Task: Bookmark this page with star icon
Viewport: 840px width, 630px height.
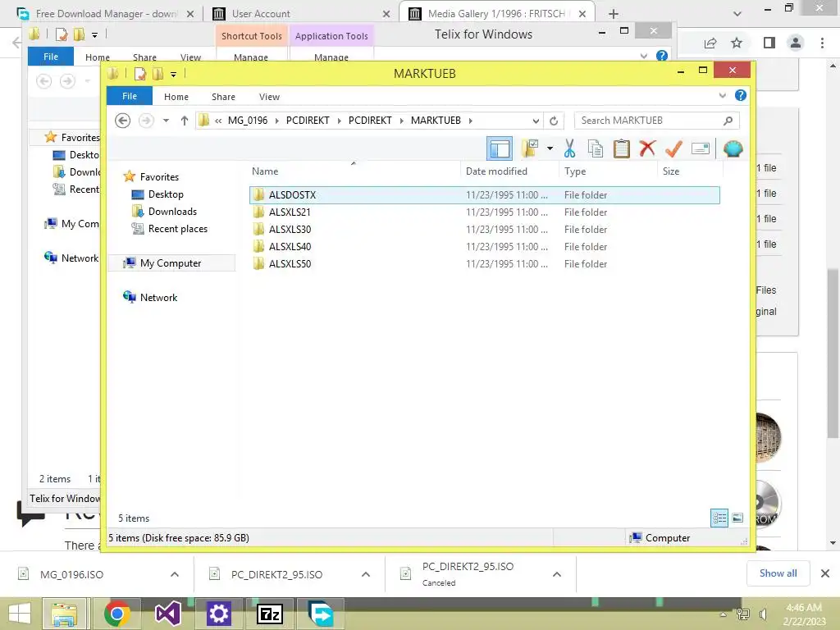Action: coord(737,43)
